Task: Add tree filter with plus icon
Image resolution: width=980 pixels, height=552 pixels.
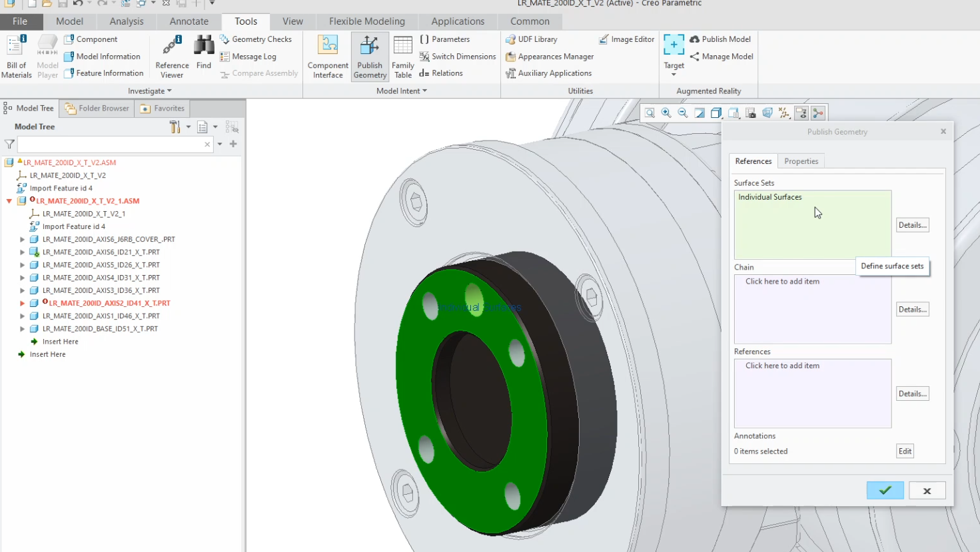Action: [233, 144]
